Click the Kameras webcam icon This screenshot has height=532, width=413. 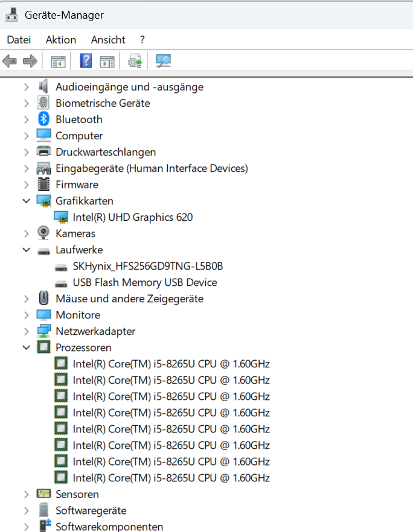coord(43,233)
